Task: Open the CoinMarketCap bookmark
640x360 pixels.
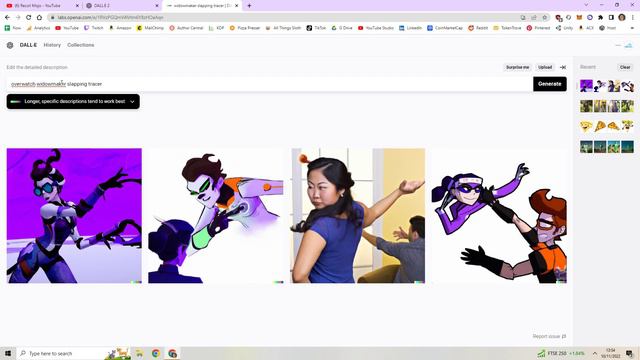Action: 445,28
